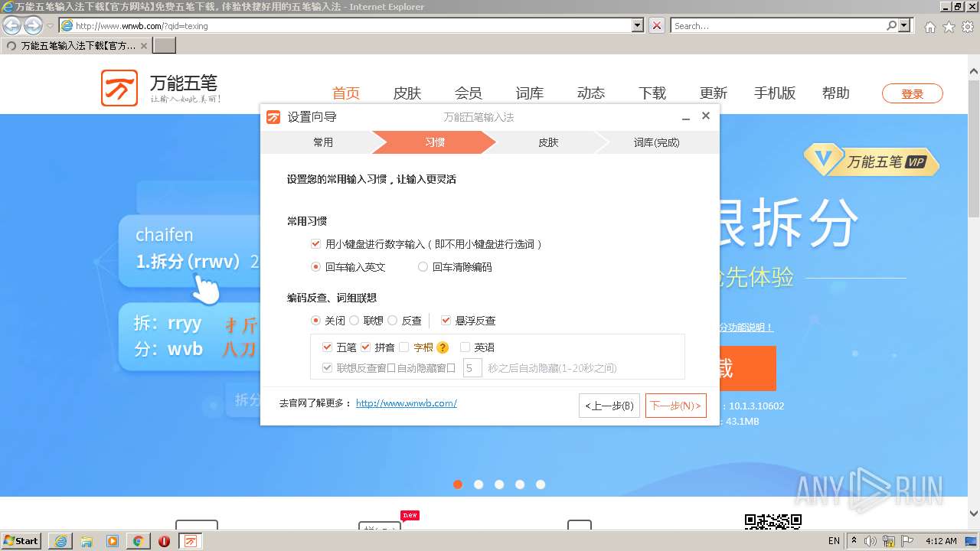980x551 pixels.
Task: Open the 会员 navigation item
Action: coord(468,93)
